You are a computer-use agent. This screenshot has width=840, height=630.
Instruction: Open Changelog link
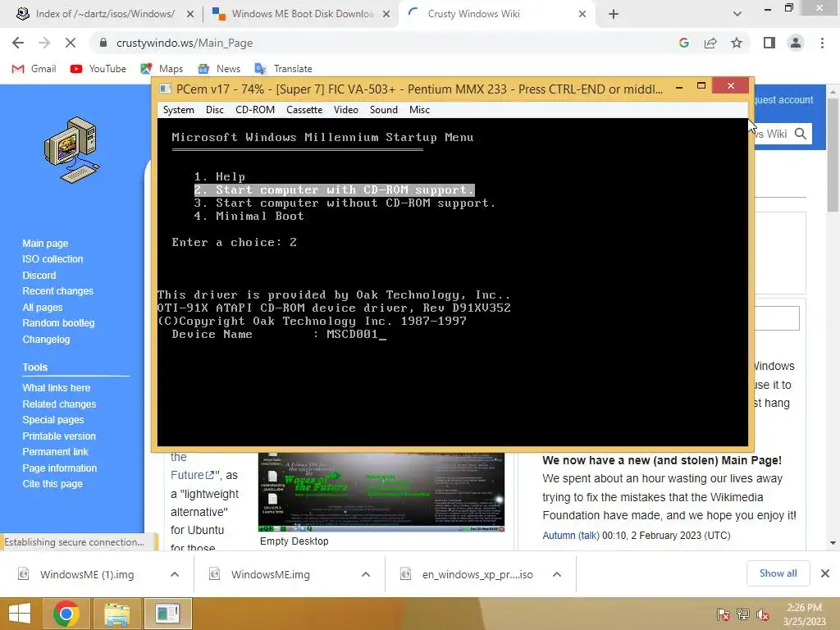[x=46, y=339]
